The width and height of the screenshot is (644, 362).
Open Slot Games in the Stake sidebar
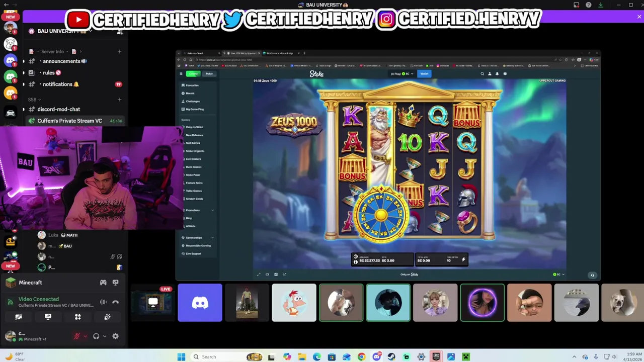pos(193,143)
